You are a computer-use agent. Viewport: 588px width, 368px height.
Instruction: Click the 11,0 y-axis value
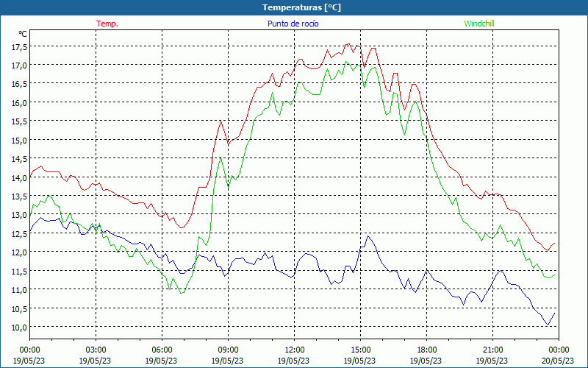(20, 290)
